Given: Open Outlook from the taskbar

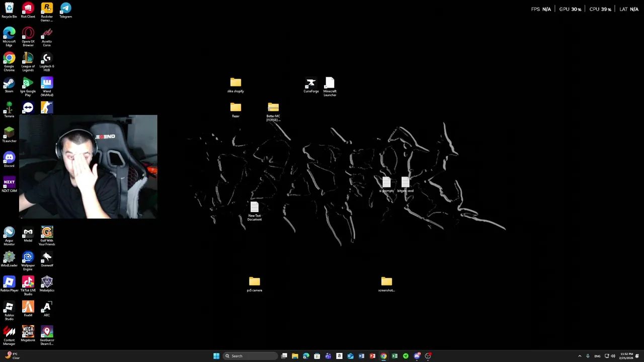Looking at the screenshot, I should click(x=350, y=356).
